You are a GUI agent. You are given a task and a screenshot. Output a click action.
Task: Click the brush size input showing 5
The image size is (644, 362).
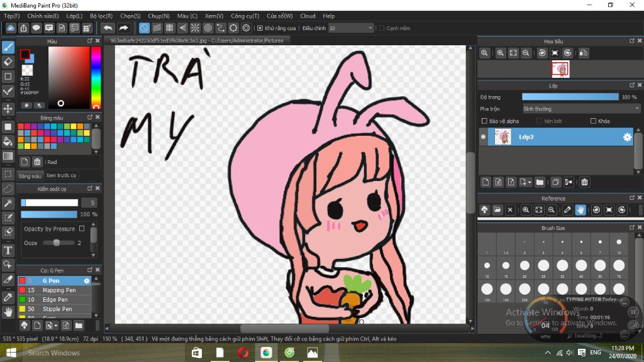90,203
